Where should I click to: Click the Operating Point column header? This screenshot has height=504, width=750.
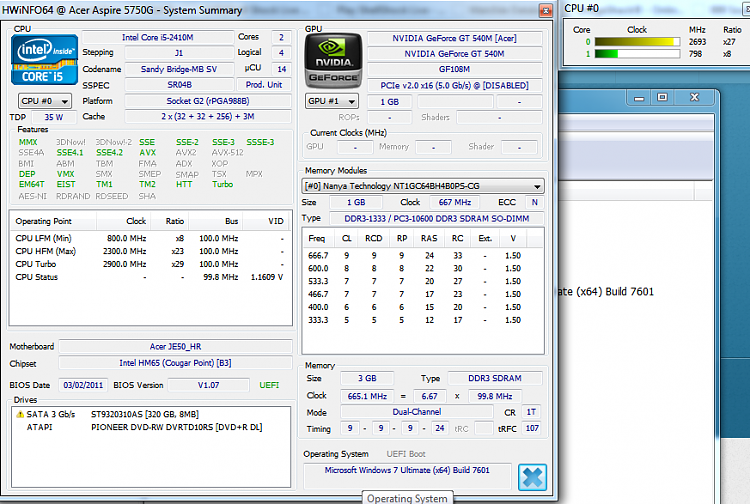pos(54,221)
